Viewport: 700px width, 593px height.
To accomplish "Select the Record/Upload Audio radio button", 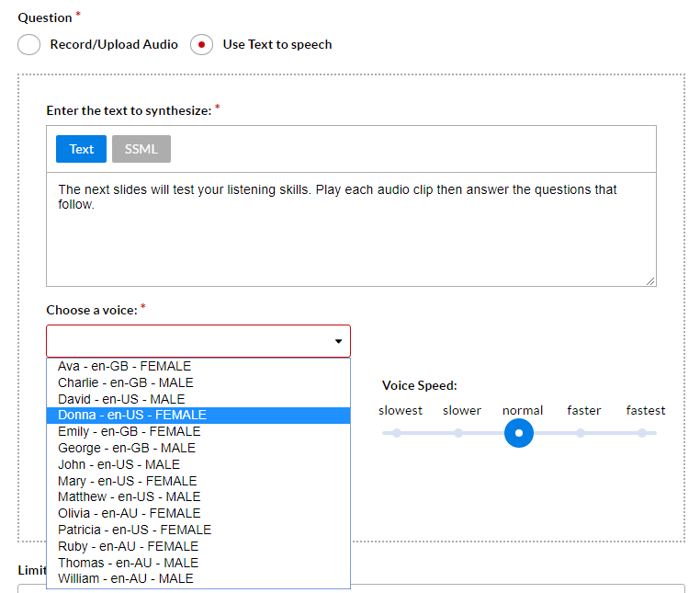I will tap(29, 44).
